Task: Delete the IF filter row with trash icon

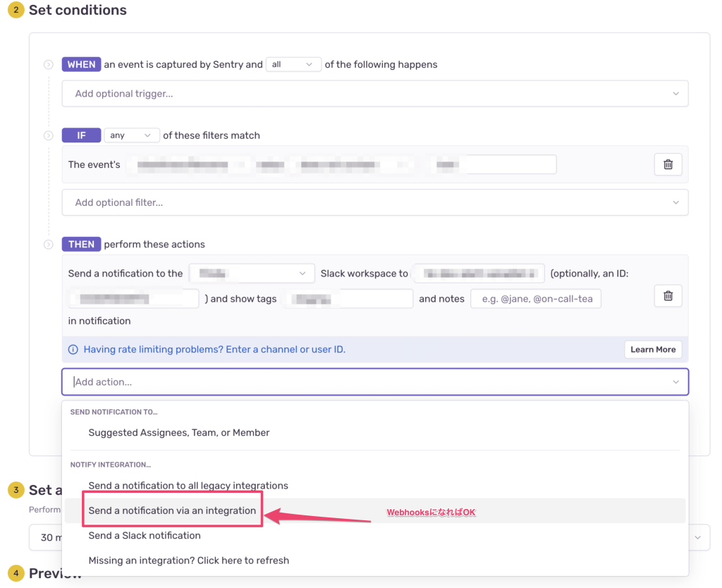Action: point(668,164)
